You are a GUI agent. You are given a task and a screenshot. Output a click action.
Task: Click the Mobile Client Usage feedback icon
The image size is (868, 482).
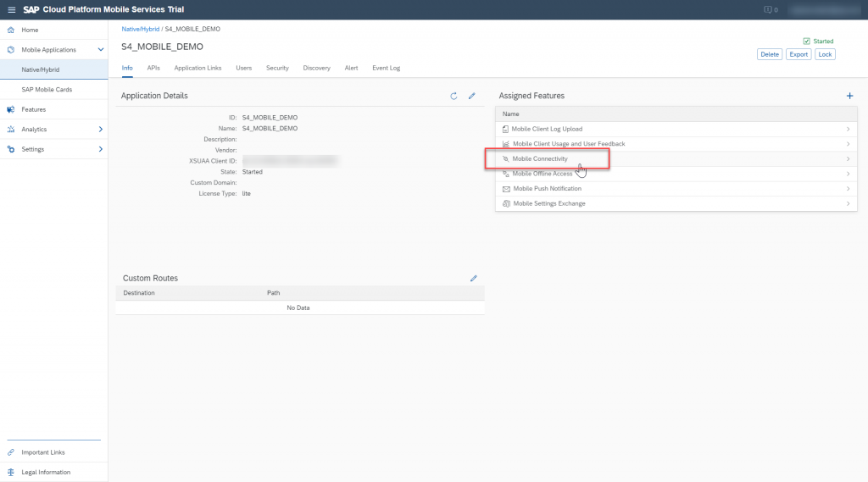pos(506,144)
